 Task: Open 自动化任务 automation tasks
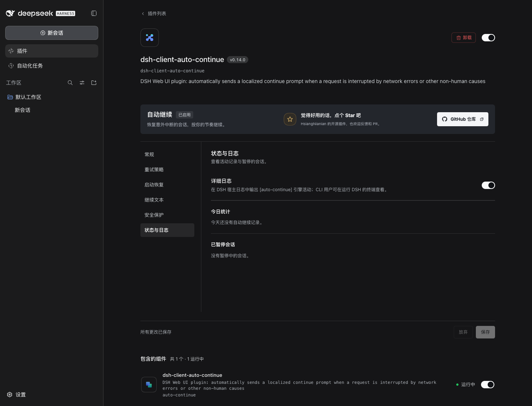(x=52, y=66)
